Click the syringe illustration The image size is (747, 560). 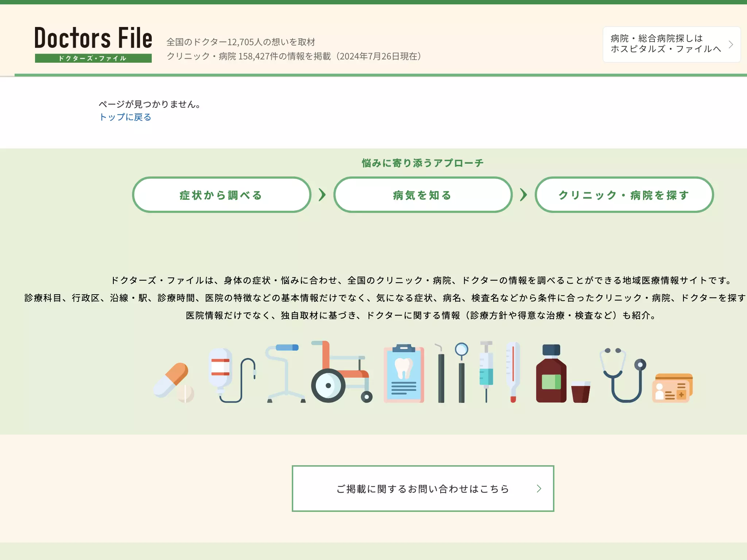(x=486, y=372)
